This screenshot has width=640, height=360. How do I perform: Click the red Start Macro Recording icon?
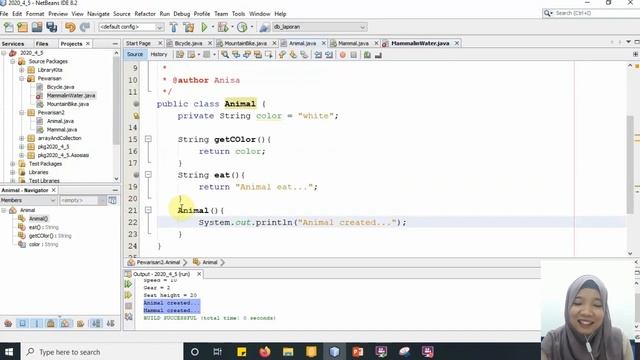[x=342, y=55]
